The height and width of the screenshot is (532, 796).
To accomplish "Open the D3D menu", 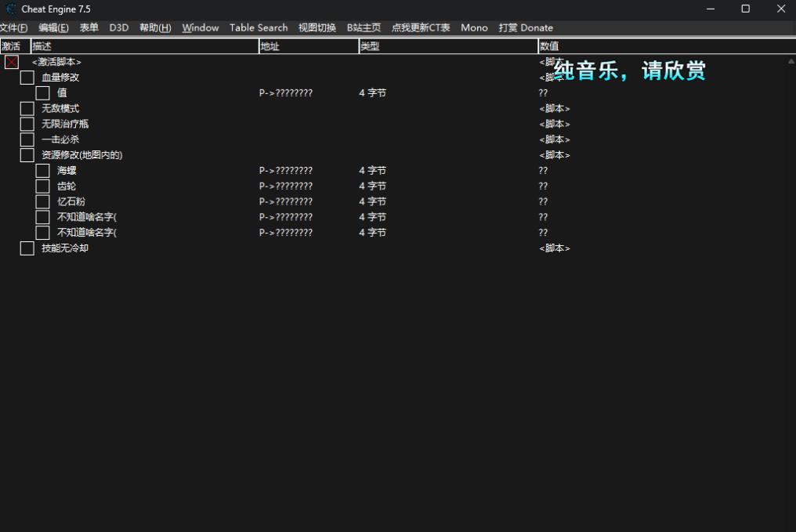I will 119,28.
